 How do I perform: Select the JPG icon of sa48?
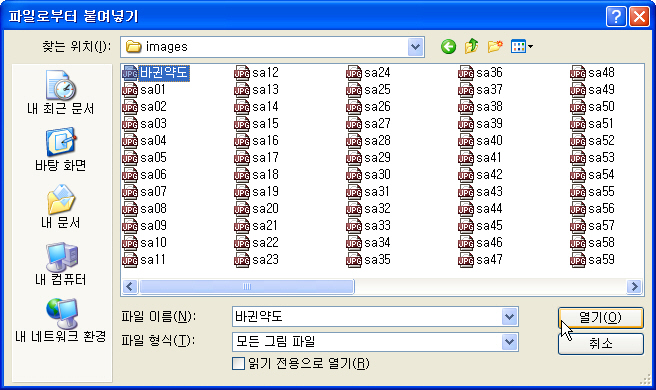click(x=578, y=73)
